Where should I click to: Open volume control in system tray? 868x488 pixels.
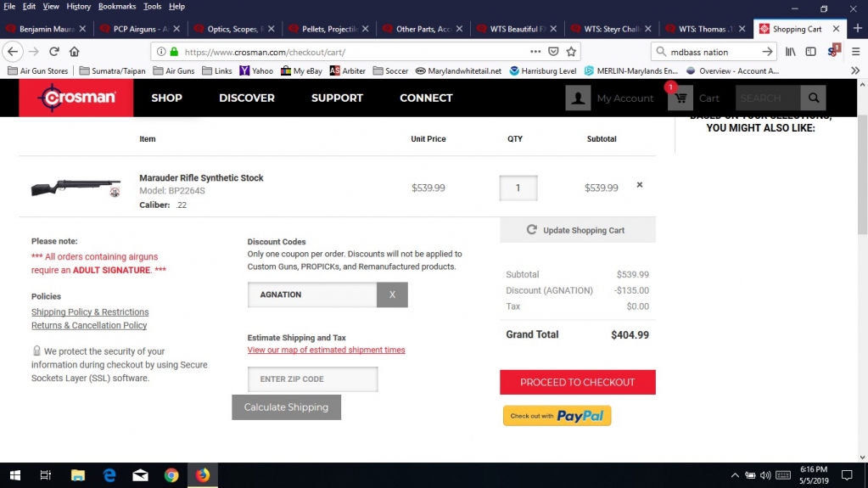coord(765,475)
